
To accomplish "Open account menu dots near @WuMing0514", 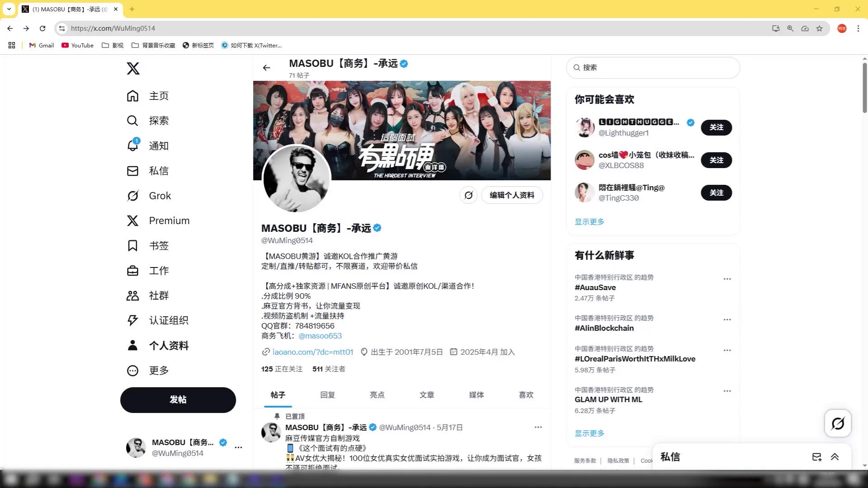I will click(x=238, y=447).
